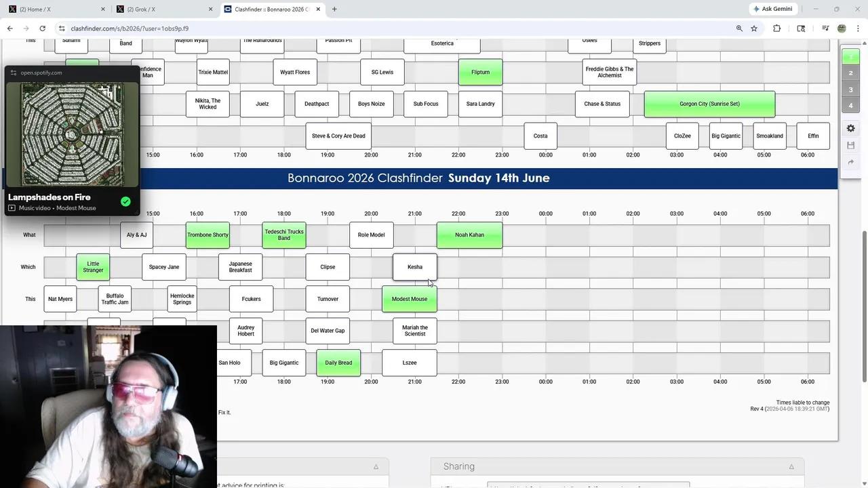Select the Del Water Gap set block

coord(328,331)
